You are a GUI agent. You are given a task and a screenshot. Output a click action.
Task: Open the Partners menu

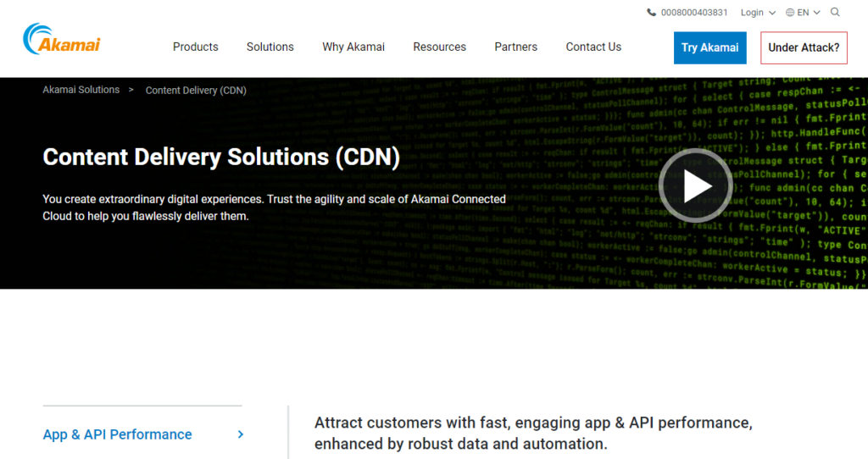[516, 47]
